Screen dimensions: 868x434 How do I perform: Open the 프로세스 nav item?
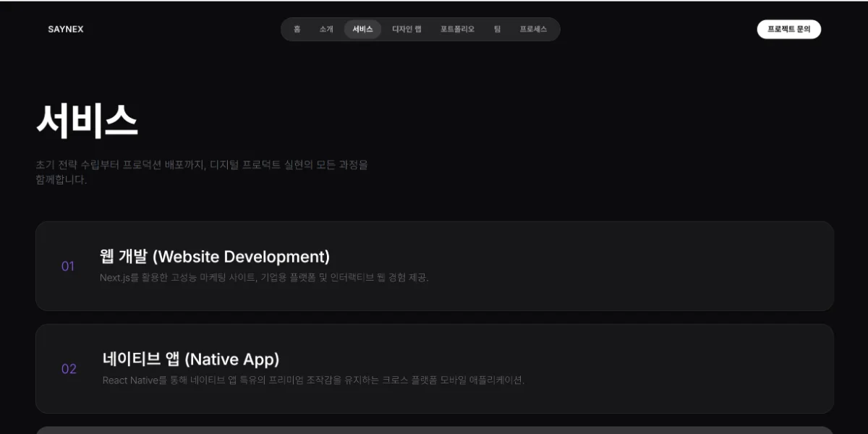tap(533, 30)
